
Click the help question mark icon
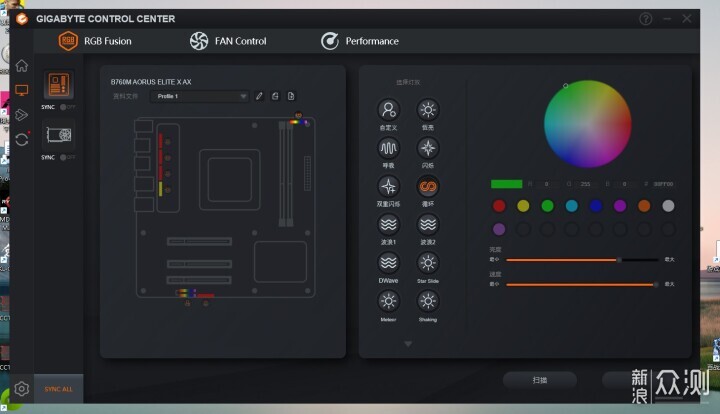tap(646, 19)
